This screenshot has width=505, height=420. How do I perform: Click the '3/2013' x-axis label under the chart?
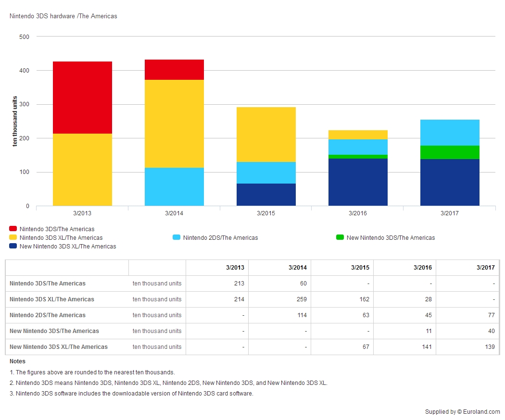pyautogui.click(x=82, y=213)
